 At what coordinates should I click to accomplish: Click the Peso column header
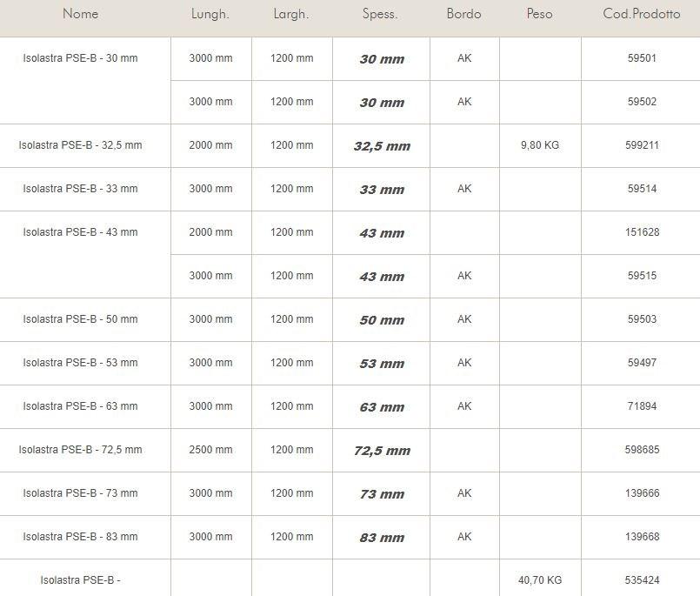click(x=539, y=14)
